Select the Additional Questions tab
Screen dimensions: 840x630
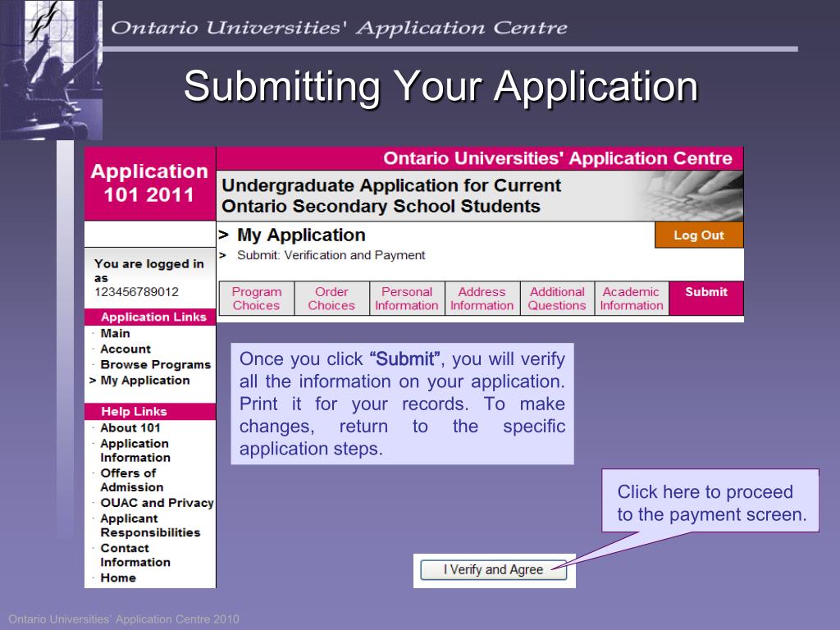click(557, 299)
